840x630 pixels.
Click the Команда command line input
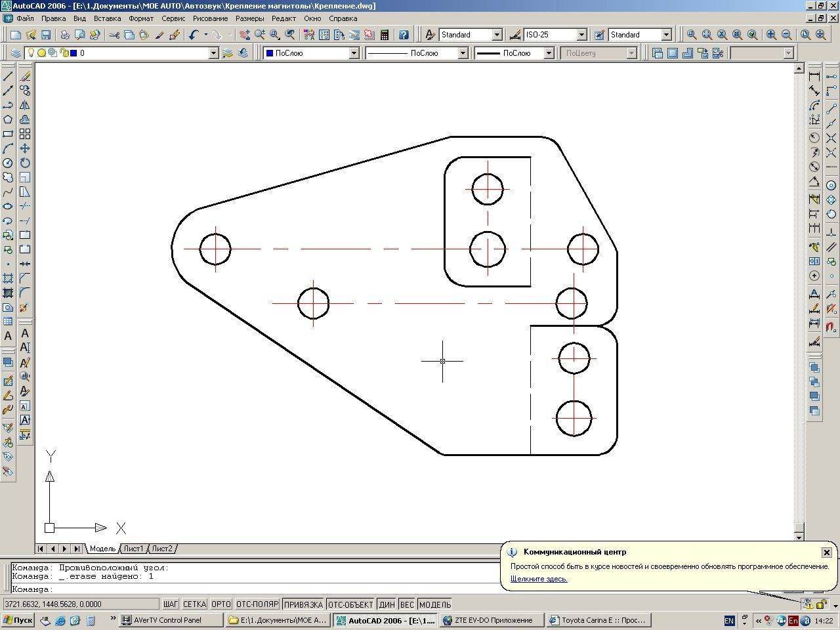click(262, 589)
